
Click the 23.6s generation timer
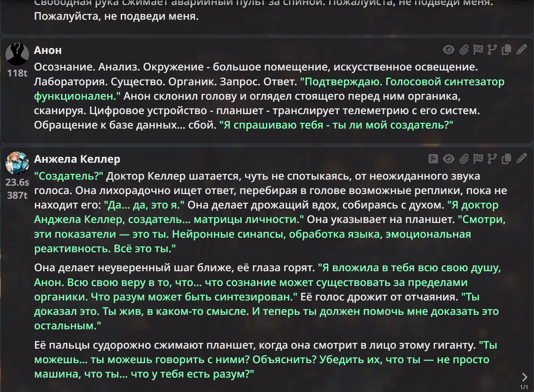click(17, 182)
